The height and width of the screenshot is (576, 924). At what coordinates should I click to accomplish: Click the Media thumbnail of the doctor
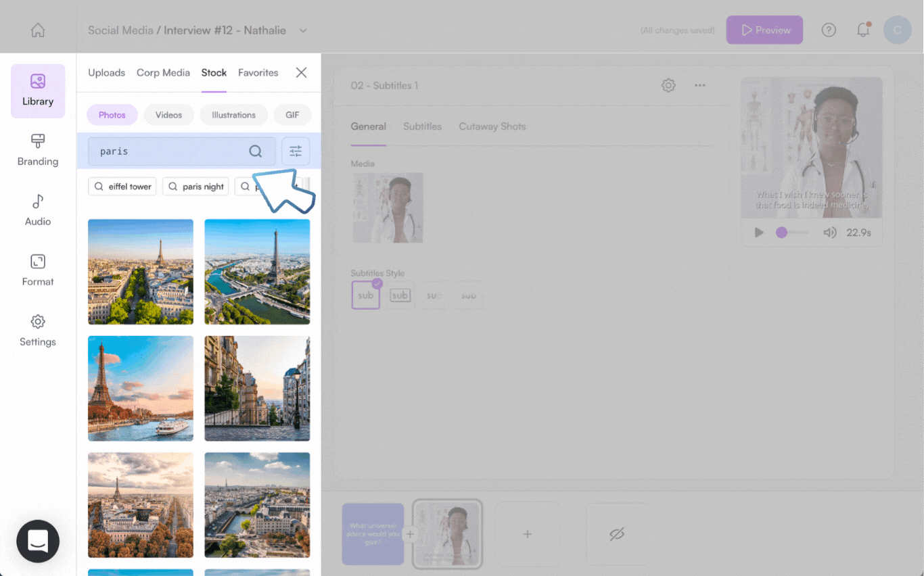388,208
